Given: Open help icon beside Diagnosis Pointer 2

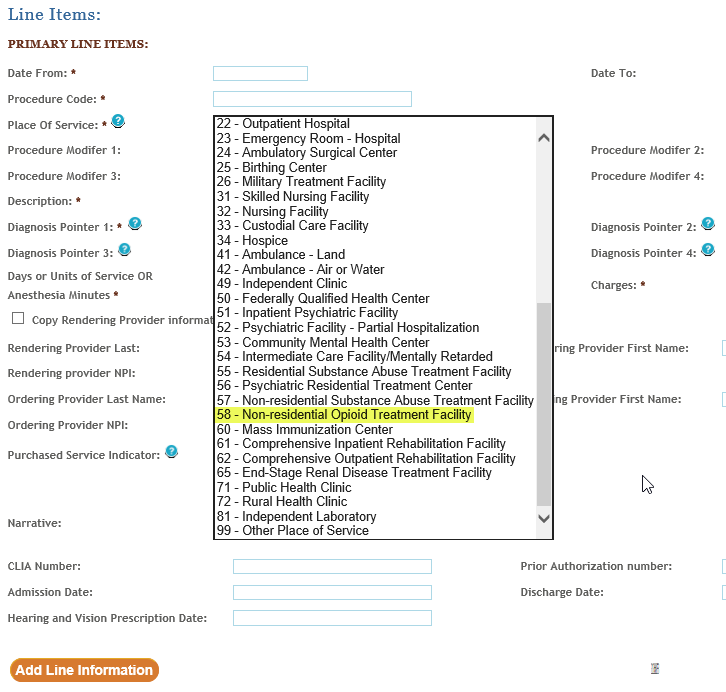Looking at the screenshot, I should tap(707, 224).
